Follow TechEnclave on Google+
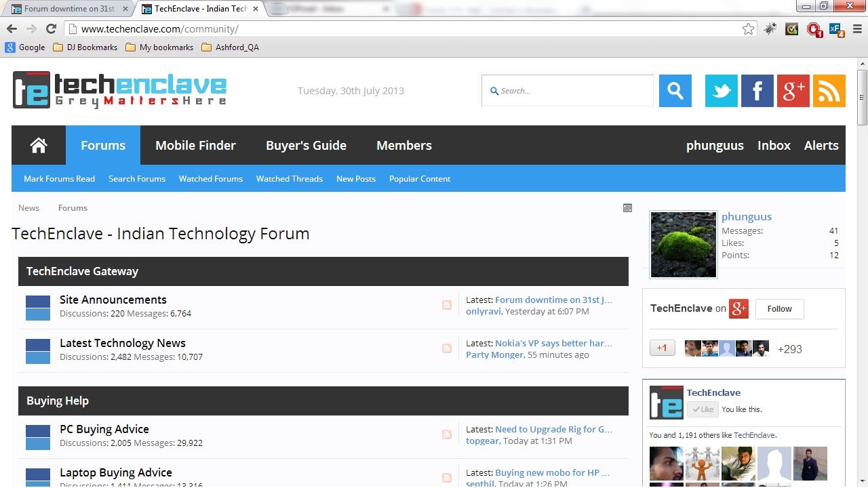The image size is (868, 488). tap(779, 309)
